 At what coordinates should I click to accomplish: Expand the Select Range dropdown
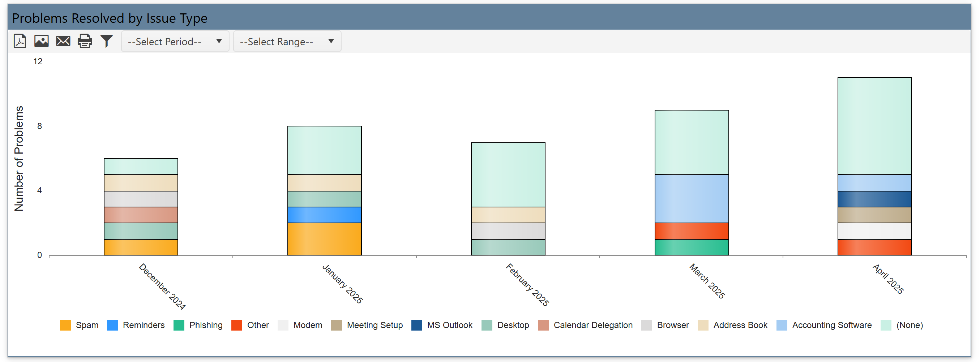click(287, 42)
